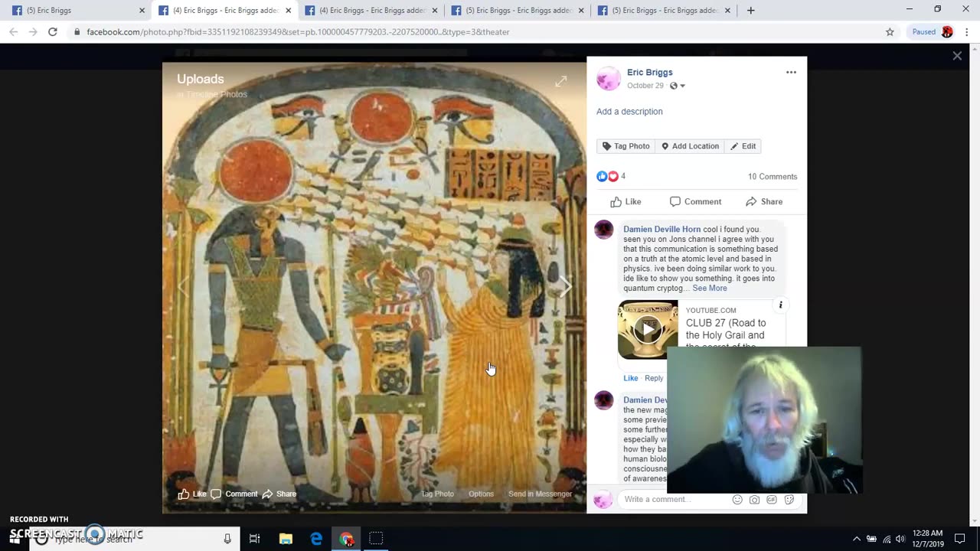
Task: Add a description to the photo
Action: pyautogui.click(x=629, y=112)
